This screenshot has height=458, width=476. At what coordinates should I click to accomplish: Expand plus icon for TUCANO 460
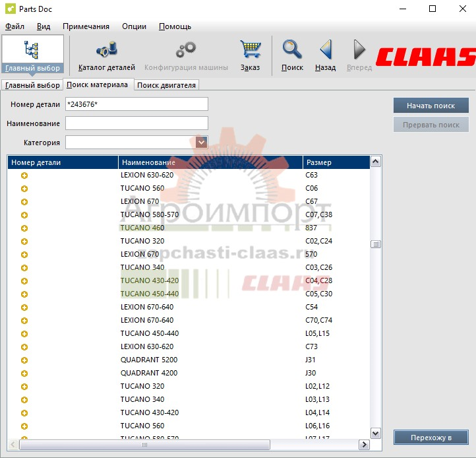[24, 228]
